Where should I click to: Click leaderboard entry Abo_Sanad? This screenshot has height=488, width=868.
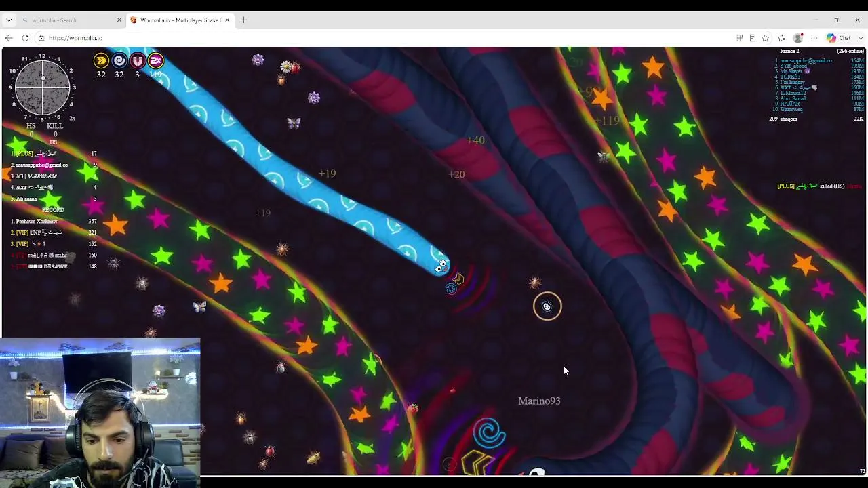(x=793, y=98)
